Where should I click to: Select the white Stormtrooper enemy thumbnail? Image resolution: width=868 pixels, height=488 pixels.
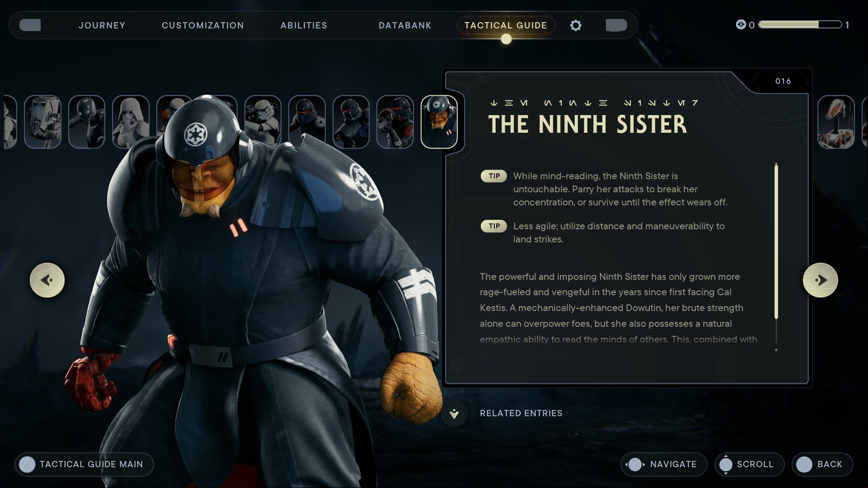point(263,122)
